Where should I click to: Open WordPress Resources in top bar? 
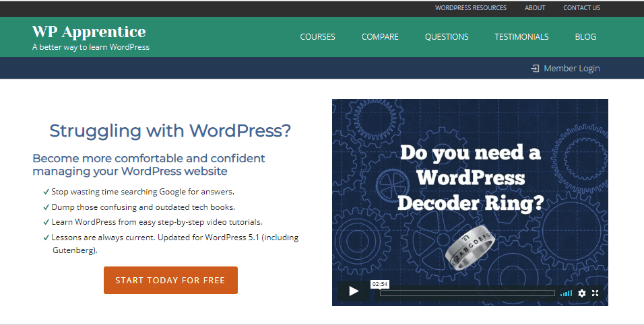tap(471, 8)
